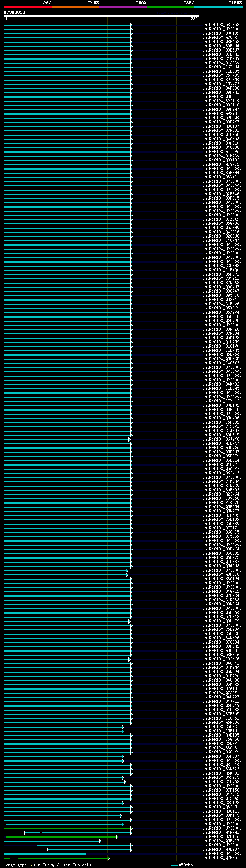Image resolution: width=246 pixels, height=868 pixels.
Task: Click the red ~20% identity legend segment
Action: [x=28, y=7]
